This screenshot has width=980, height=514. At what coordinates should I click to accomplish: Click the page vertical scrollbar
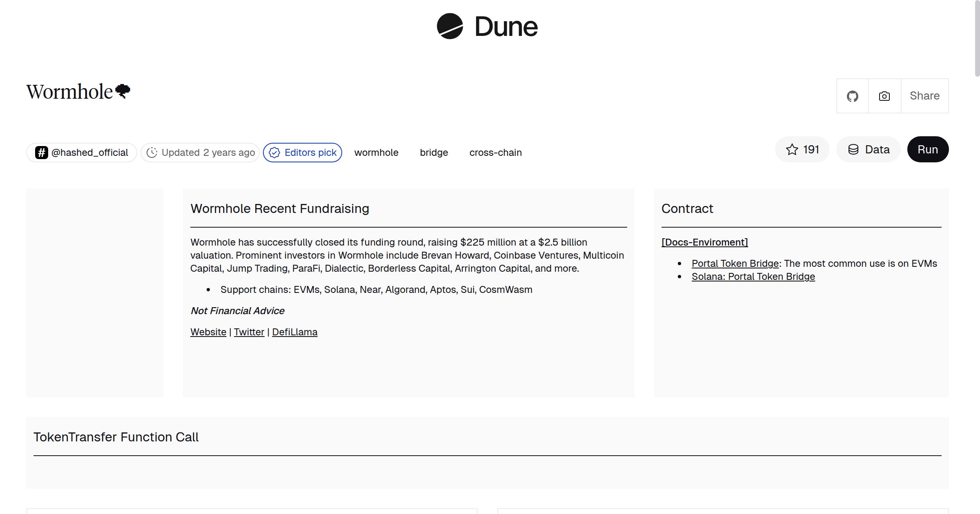tap(977, 39)
